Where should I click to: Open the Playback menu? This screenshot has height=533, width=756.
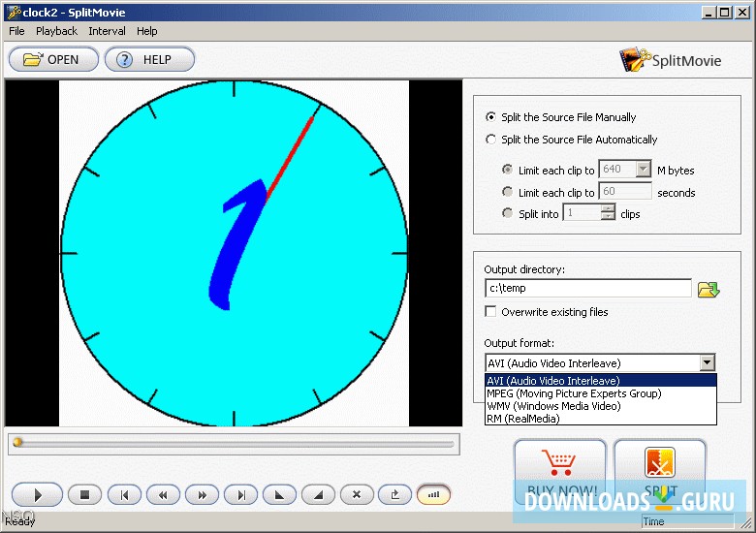pyautogui.click(x=57, y=31)
